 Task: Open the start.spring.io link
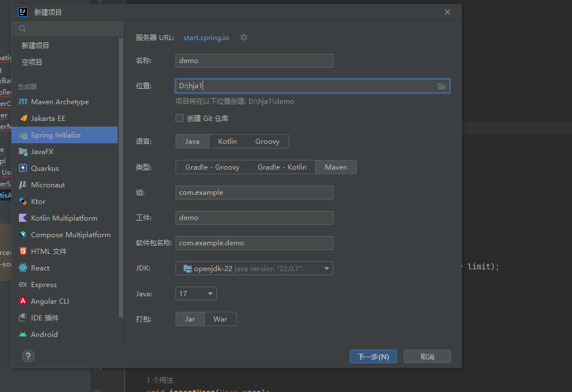[x=207, y=37]
